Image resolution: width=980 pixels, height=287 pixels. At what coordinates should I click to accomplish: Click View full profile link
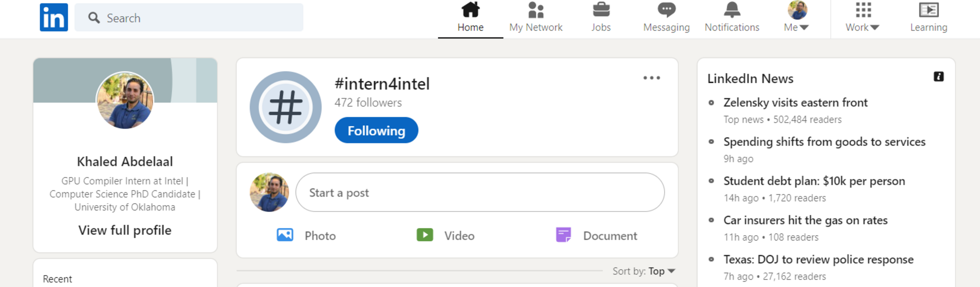coord(125,231)
